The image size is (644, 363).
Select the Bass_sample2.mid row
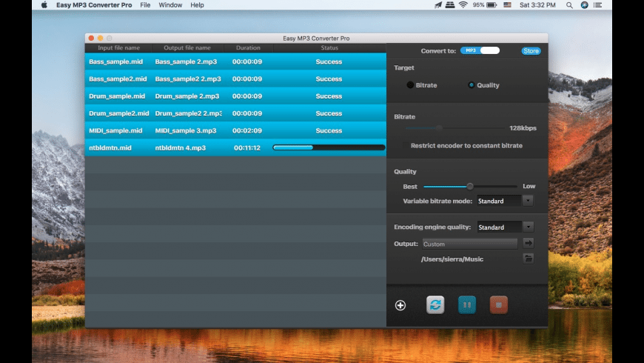click(235, 79)
